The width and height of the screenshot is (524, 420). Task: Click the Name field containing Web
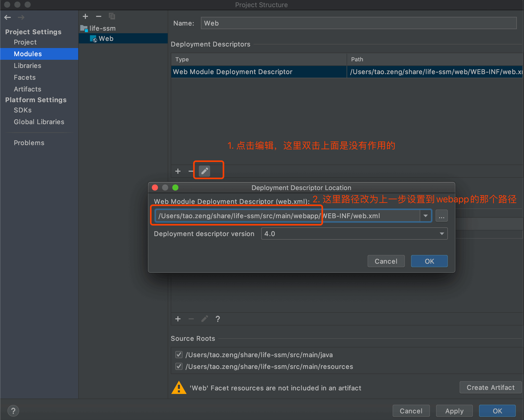[358, 23]
